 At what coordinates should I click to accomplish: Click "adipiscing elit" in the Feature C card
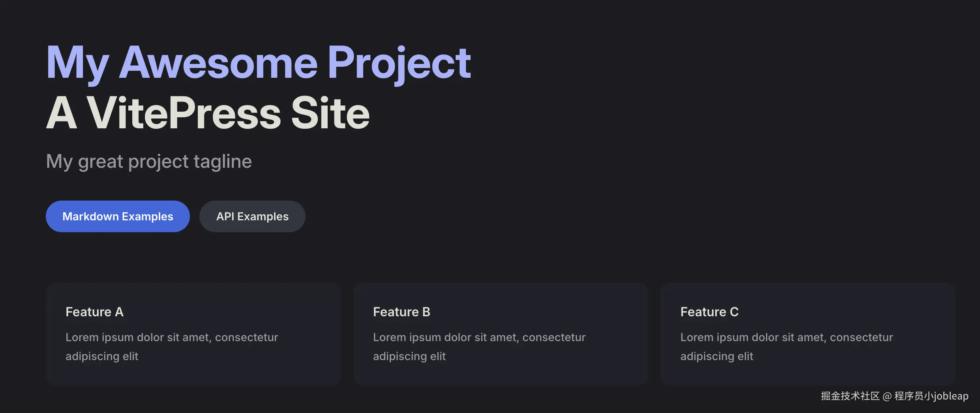[x=717, y=356]
